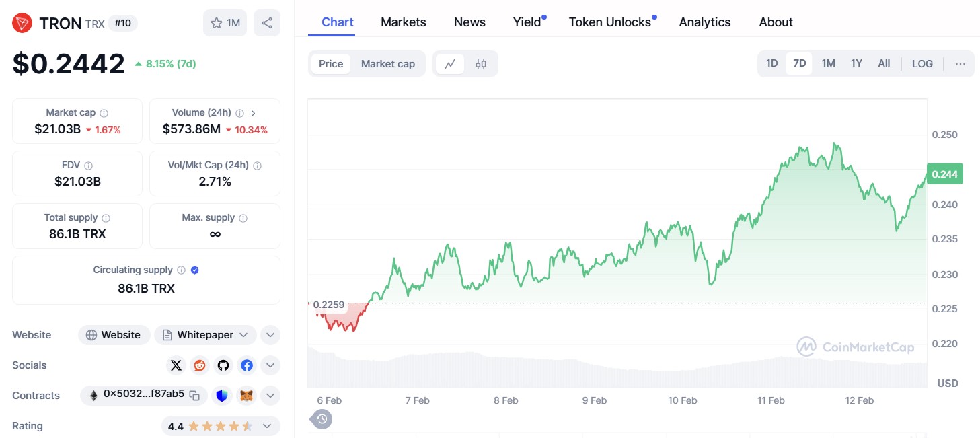Open TRON's GitHub page
The image size is (980, 438).
point(223,365)
